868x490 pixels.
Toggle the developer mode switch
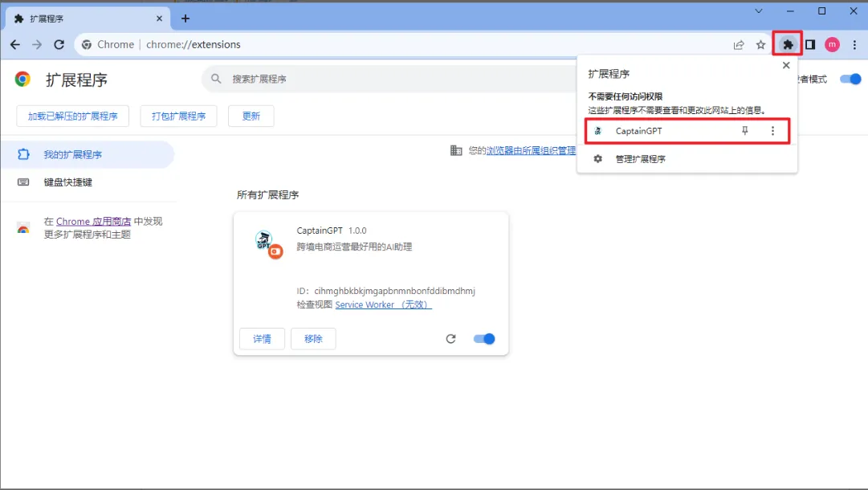tap(850, 80)
